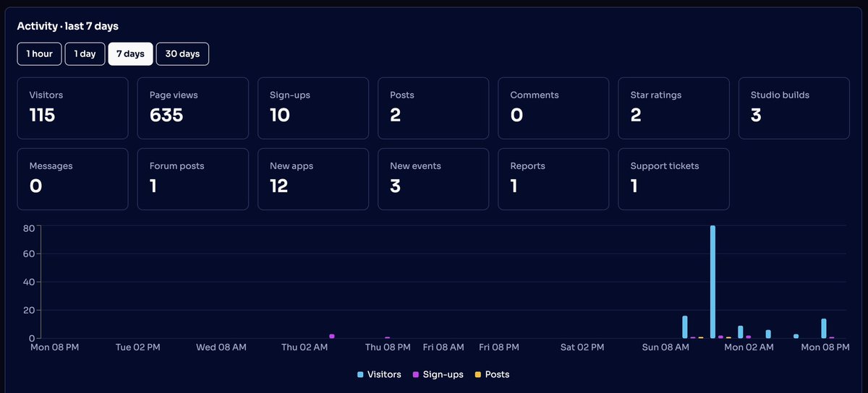Open the Posts stat card
This screenshot has width=868, height=393.
pyautogui.click(x=433, y=108)
